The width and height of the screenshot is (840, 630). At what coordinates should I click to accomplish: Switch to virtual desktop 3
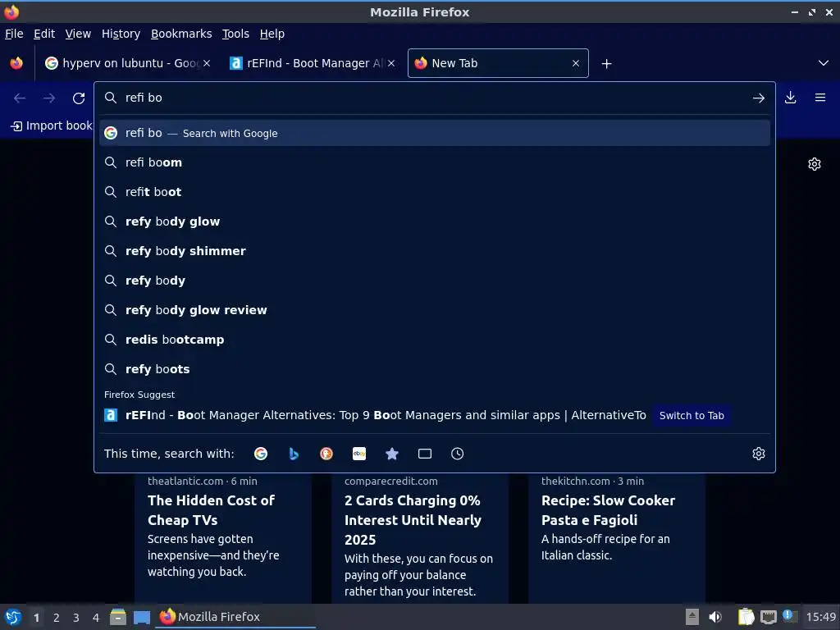(x=76, y=618)
